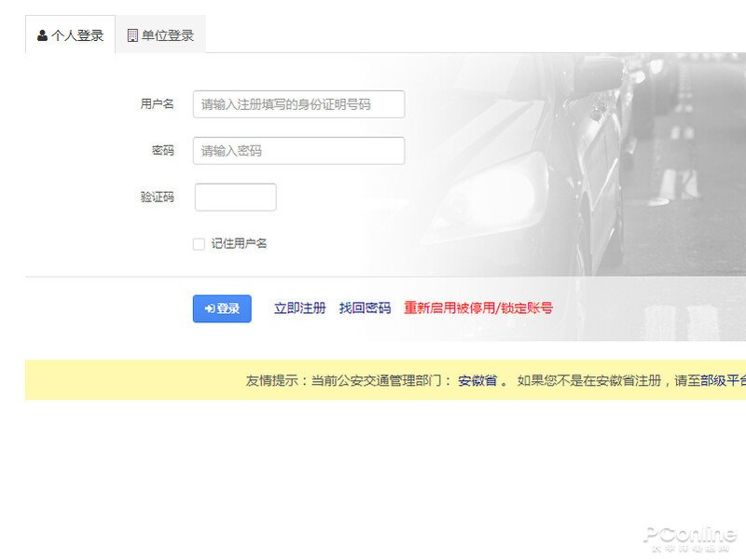Enable the 记住用户名 checkbox
Image resolution: width=746 pixels, height=560 pixels.
(199, 243)
